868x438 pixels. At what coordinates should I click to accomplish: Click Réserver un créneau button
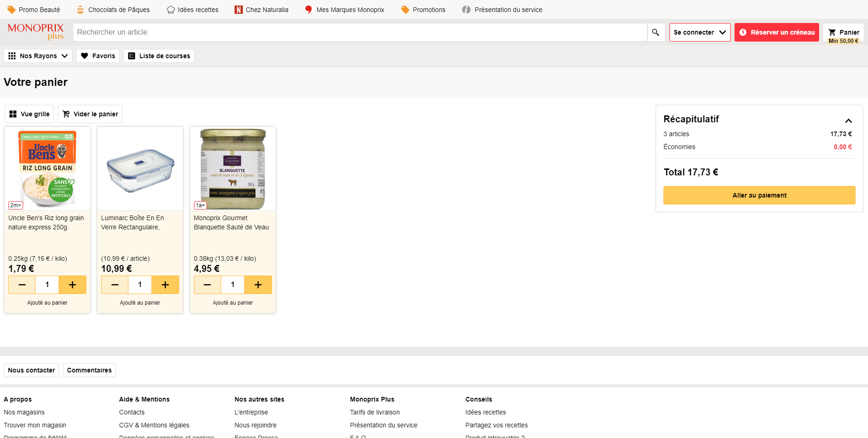(x=777, y=32)
